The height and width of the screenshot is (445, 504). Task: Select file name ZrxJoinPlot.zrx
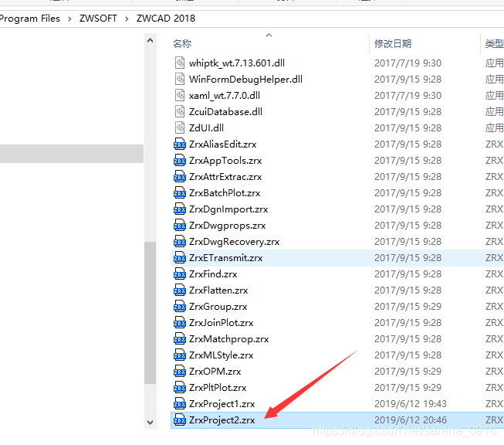coord(222,322)
